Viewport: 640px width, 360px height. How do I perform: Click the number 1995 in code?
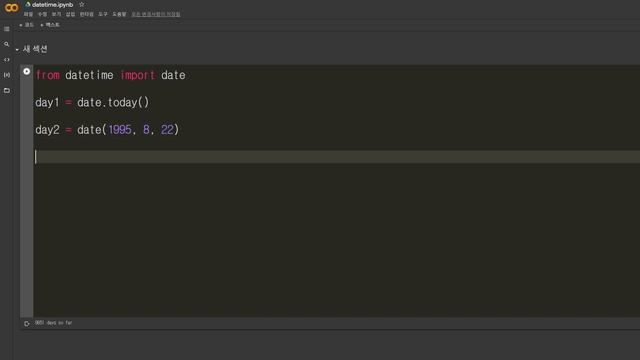click(x=120, y=130)
